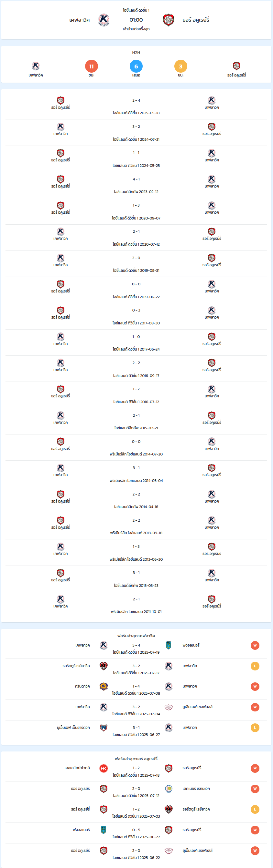Click the Njardvik crest in the 2025-06-27 match

tap(104, 727)
